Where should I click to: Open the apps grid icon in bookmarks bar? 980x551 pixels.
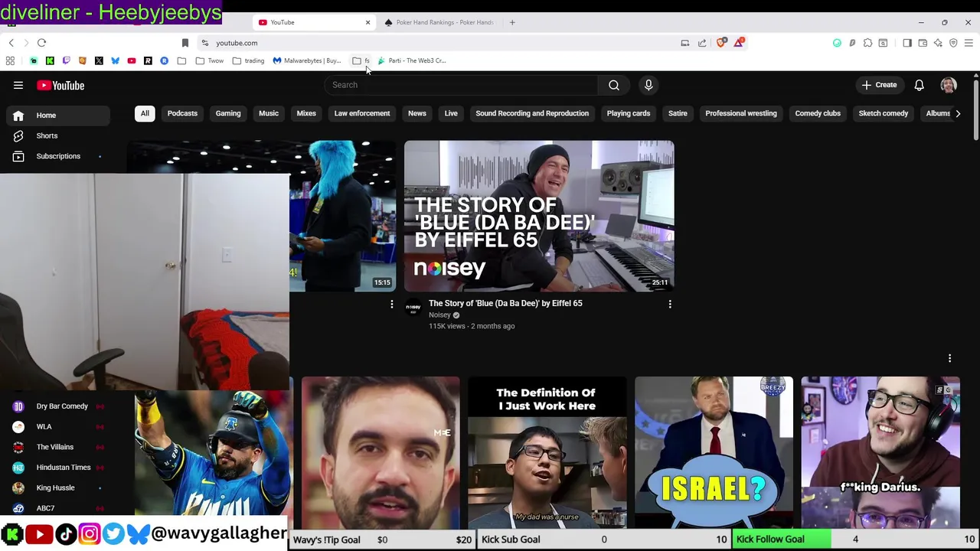pyautogui.click(x=10, y=60)
